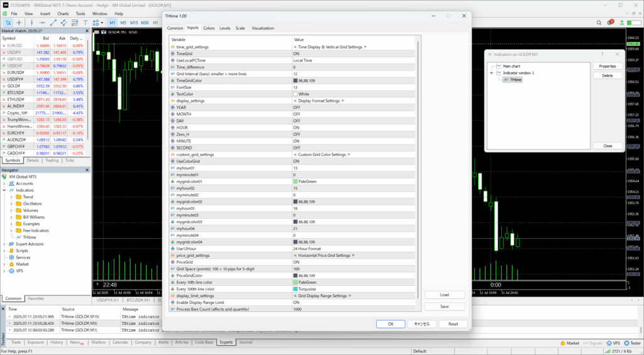This screenshot has width=644, height=355.
Task: Open the search magnifier in toolbar
Action: (x=599, y=23)
